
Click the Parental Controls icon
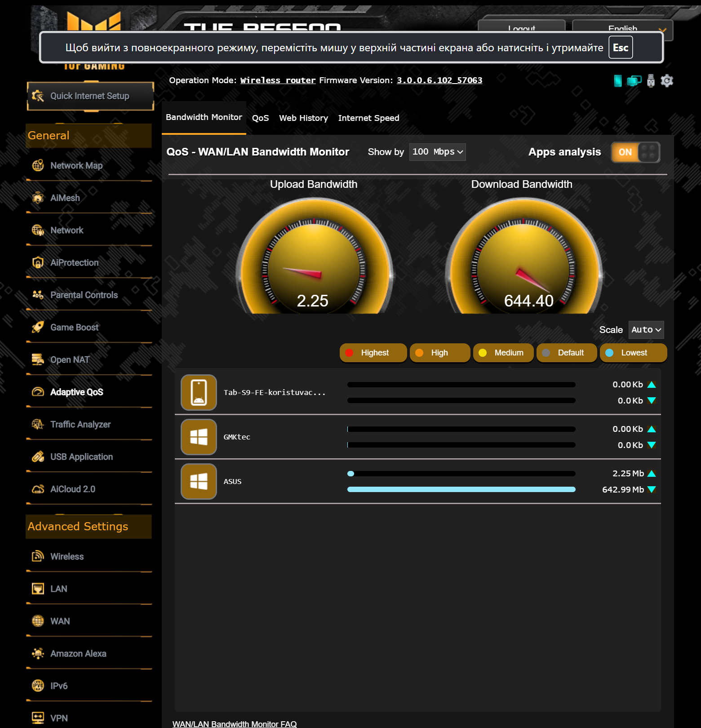pos(38,295)
